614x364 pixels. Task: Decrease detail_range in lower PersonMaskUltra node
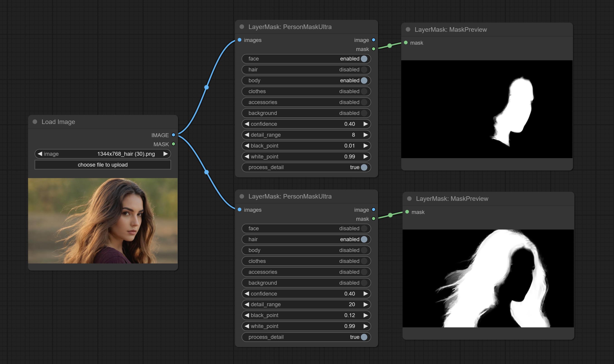pyautogui.click(x=247, y=304)
